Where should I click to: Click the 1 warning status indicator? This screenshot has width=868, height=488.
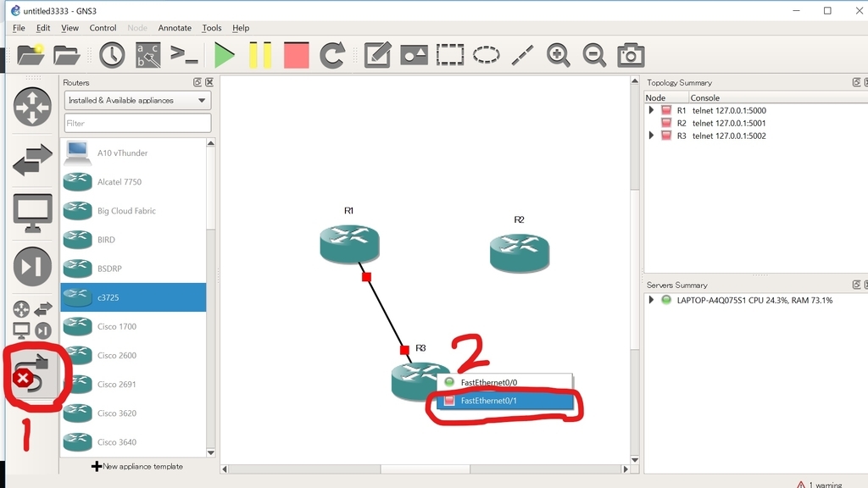[820, 484]
